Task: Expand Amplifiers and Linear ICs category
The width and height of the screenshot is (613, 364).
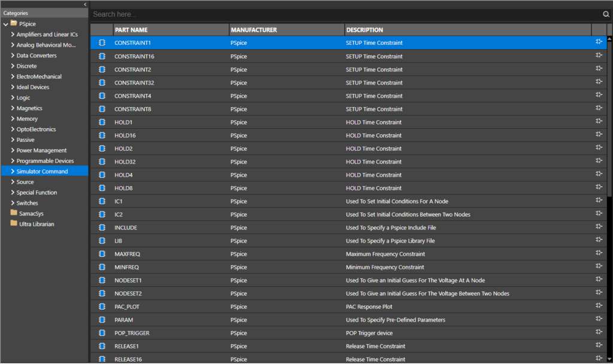Action: (x=13, y=34)
